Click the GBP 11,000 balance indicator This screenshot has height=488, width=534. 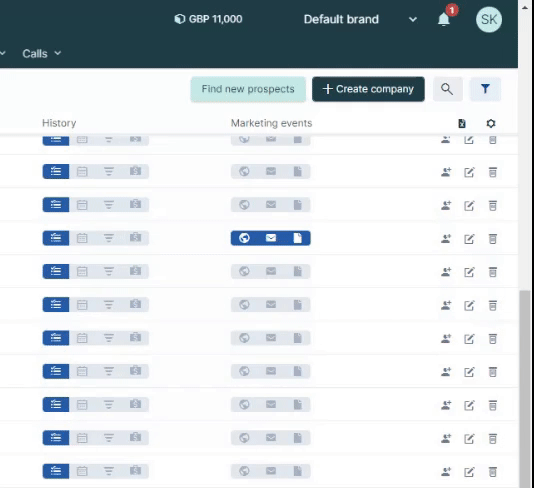coord(208,19)
